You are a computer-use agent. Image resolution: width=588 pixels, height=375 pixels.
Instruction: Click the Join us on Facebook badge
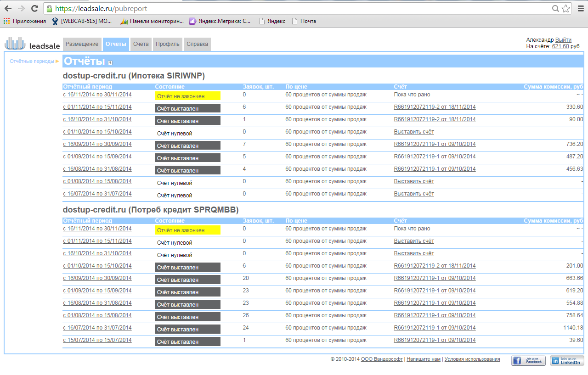coord(528,361)
